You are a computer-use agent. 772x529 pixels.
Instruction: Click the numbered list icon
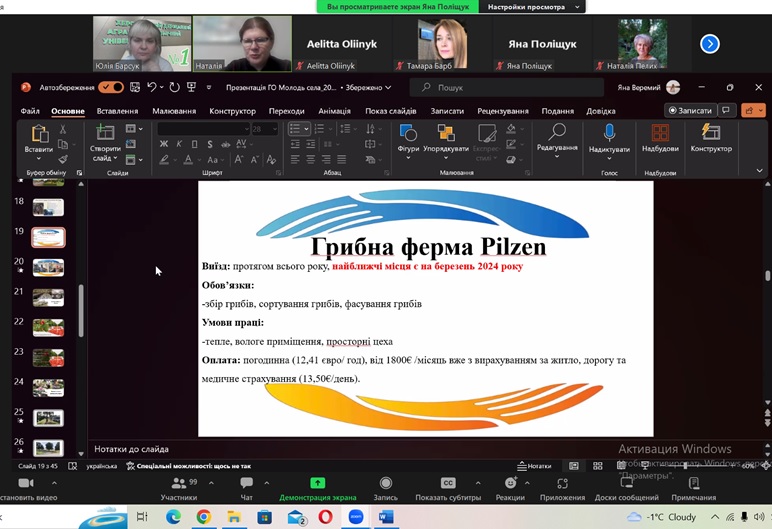319,129
